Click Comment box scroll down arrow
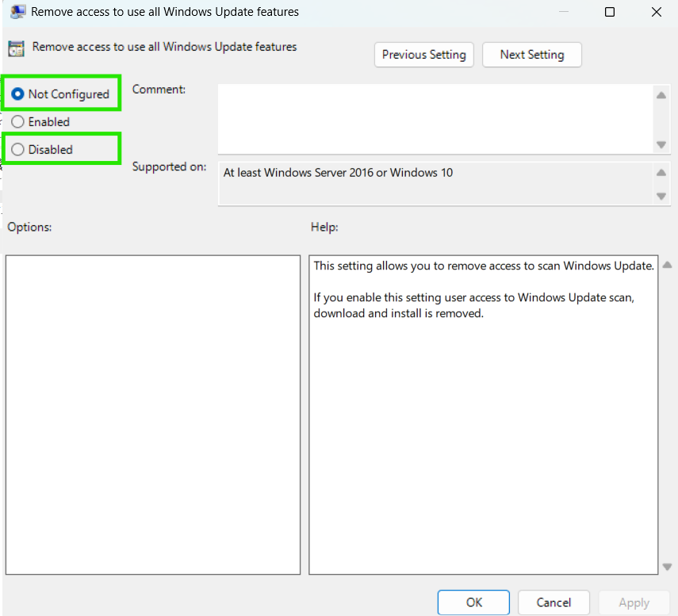This screenshot has height=616, width=678. coord(661,144)
